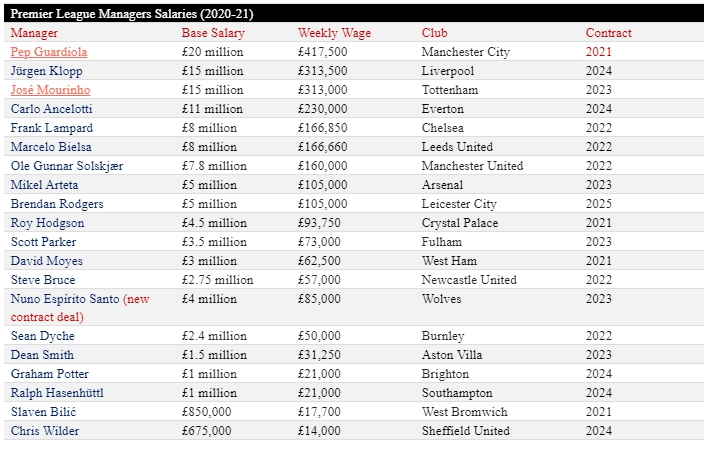Viewport: 709px width, 452px height.
Task: Click the Leeds United club cell
Action: tap(457, 147)
